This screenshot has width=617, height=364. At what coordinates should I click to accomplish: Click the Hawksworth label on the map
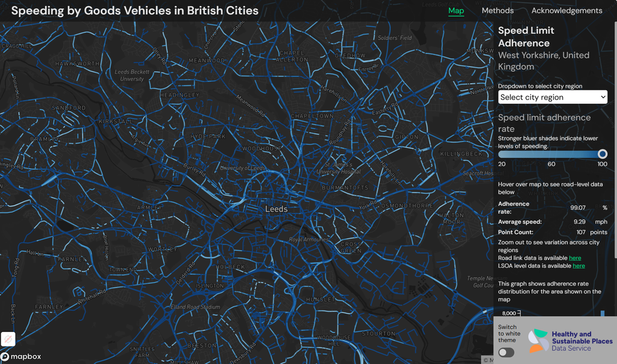pyautogui.click(x=77, y=64)
